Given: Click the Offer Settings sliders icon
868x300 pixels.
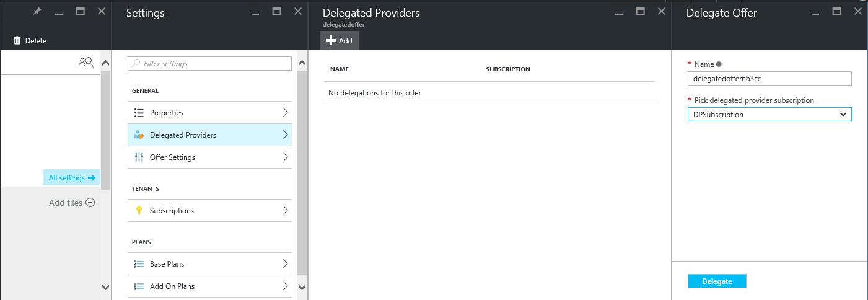Looking at the screenshot, I should pos(139,157).
